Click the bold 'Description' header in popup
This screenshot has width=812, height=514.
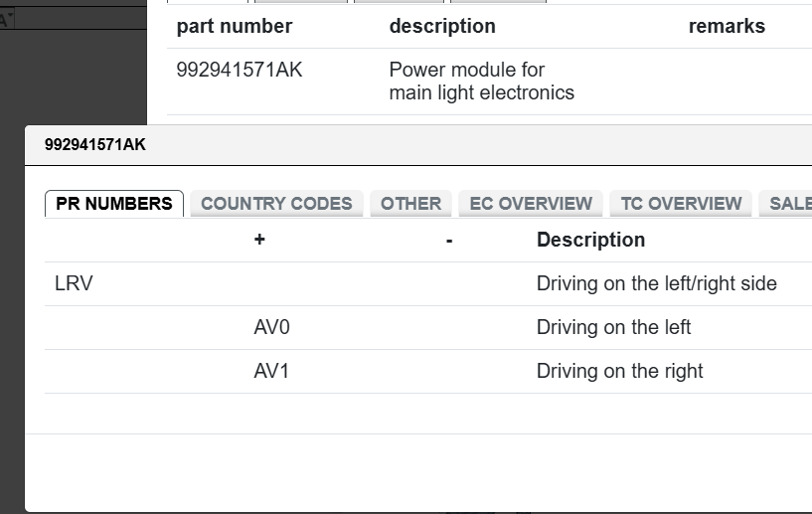click(x=590, y=241)
